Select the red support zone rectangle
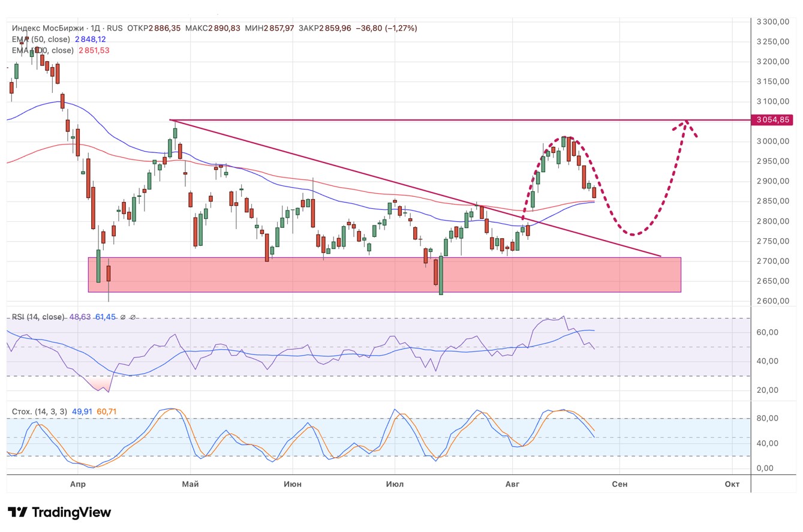The height and width of the screenshot is (532, 803). 384,275
